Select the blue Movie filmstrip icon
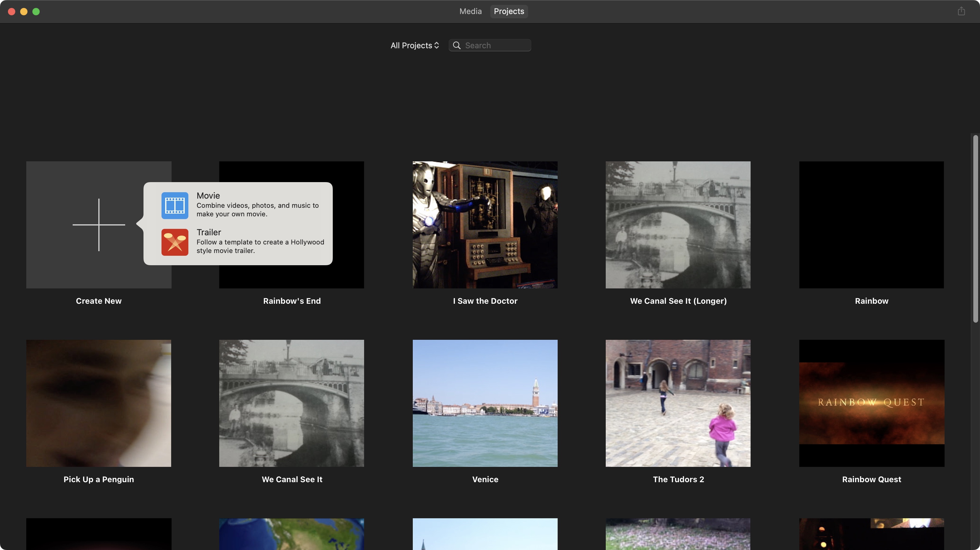Viewport: 980px width, 550px height. coord(175,205)
